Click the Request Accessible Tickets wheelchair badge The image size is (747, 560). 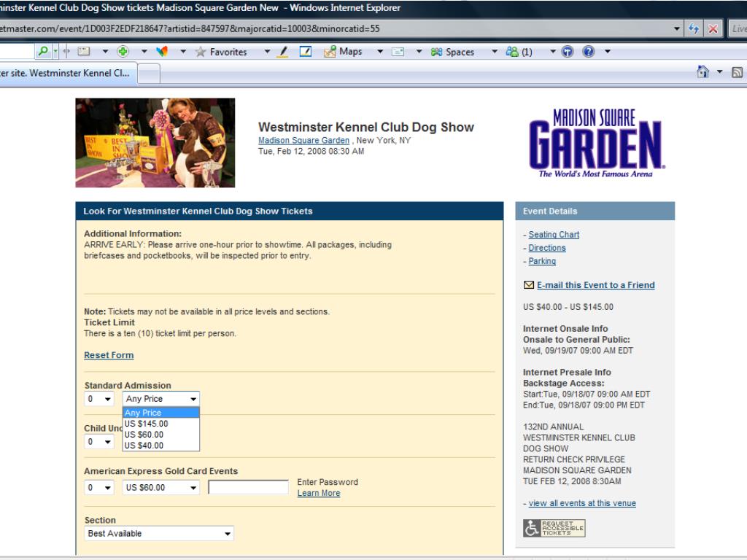click(x=554, y=528)
